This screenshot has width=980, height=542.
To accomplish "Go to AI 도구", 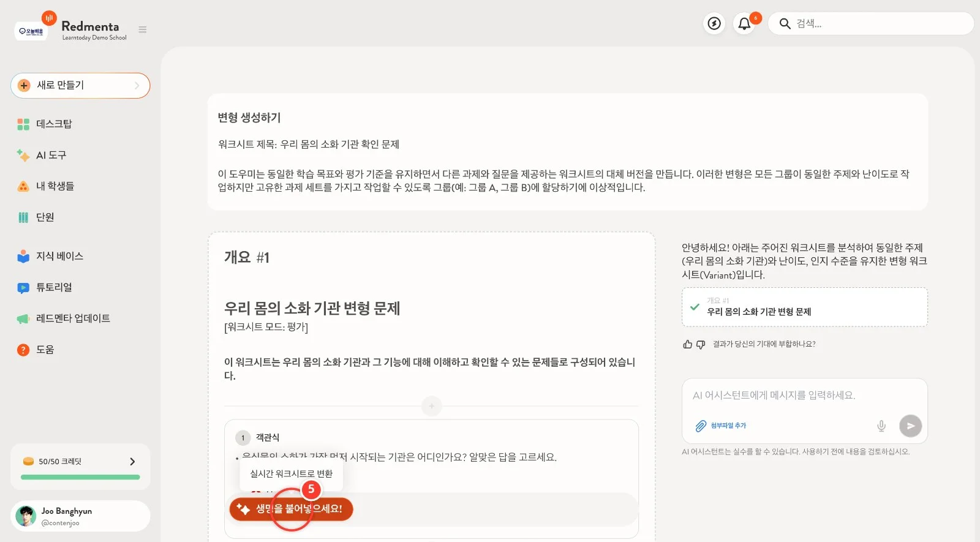I will pyautogui.click(x=51, y=156).
